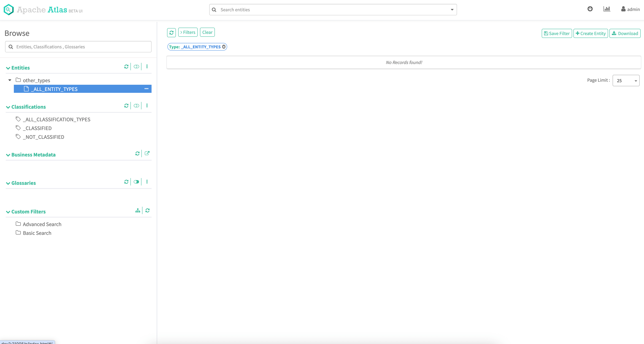Open Advanced Search folder
The width and height of the screenshot is (644, 344).
tap(42, 224)
